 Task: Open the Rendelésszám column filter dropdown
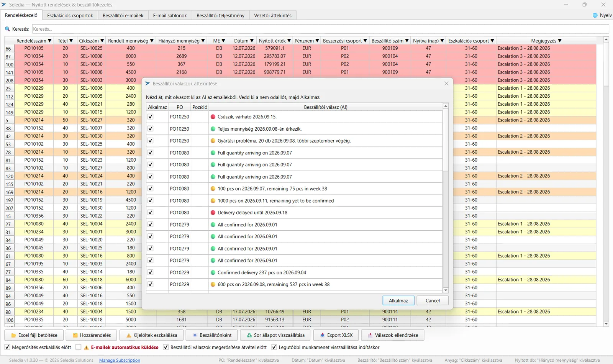(x=49, y=41)
